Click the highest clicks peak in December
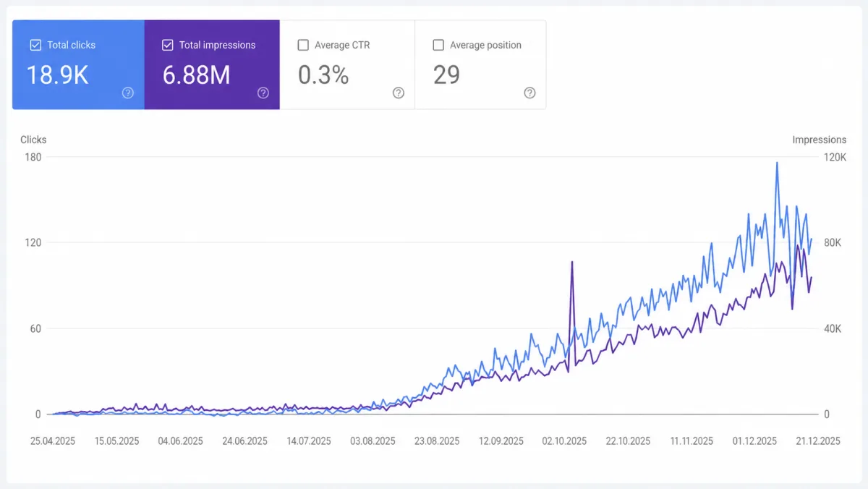868x489 pixels. pyautogui.click(x=777, y=163)
